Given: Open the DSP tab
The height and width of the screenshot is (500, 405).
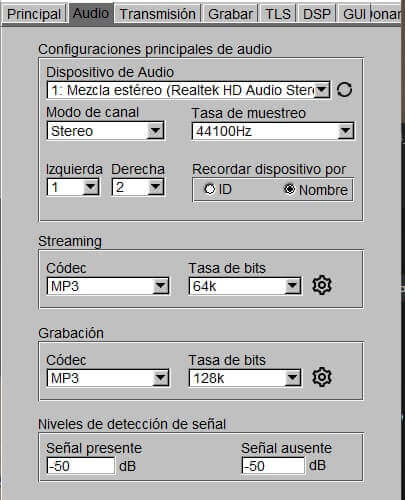Looking at the screenshot, I should (x=317, y=14).
